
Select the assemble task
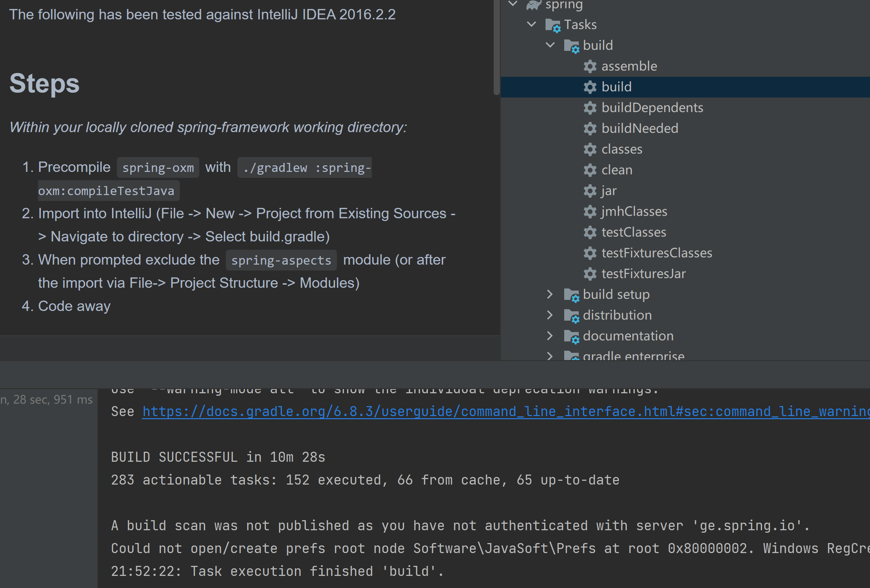(629, 66)
